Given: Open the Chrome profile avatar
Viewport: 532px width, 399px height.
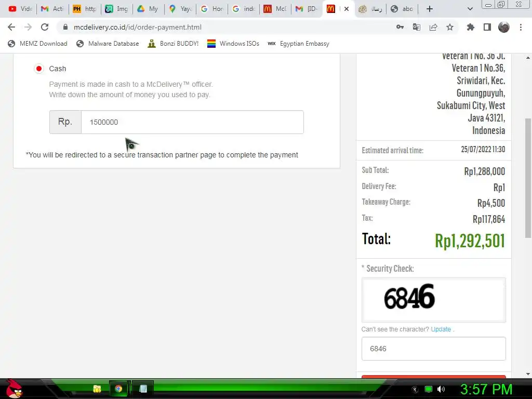Looking at the screenshot, I should (504, 27).
